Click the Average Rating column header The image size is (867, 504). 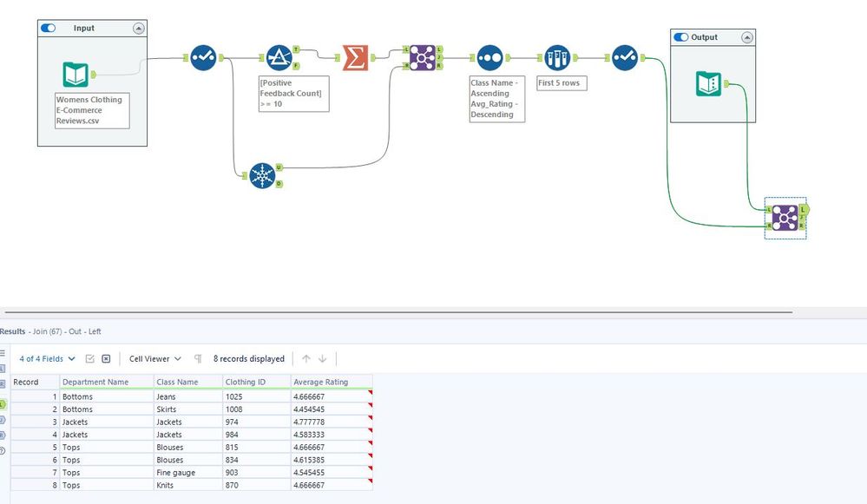(x=328, y=381)
